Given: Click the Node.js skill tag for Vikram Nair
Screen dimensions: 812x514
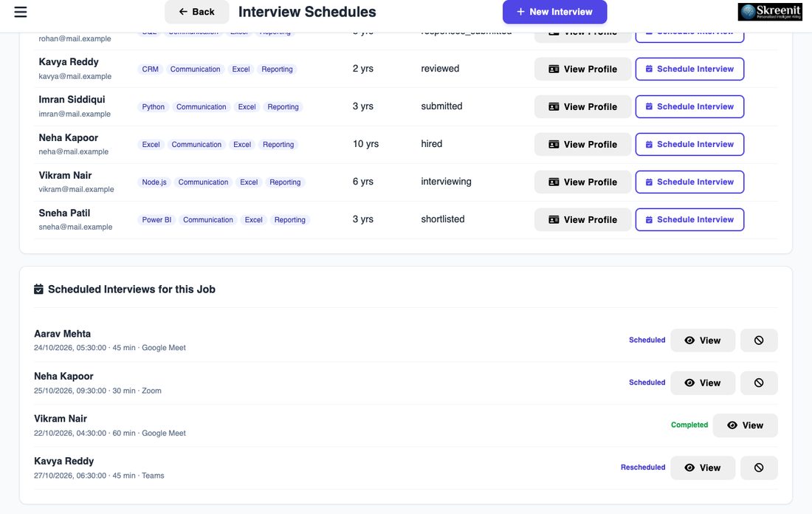Looking at the screenshot, I should coord(154,182).
